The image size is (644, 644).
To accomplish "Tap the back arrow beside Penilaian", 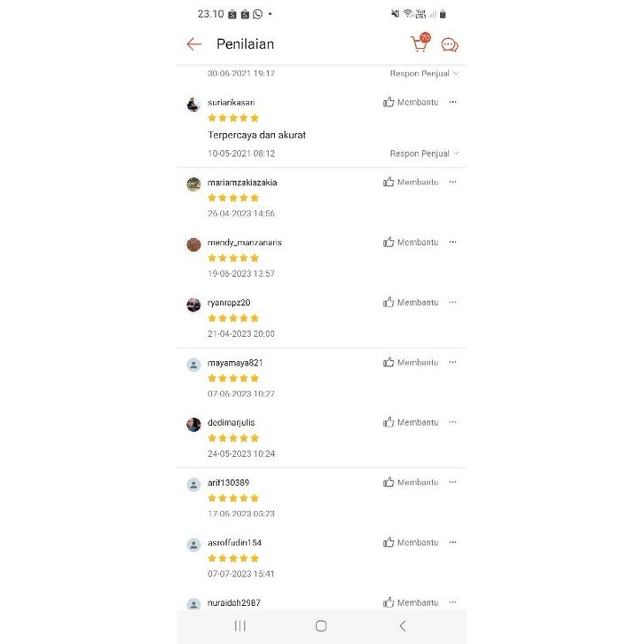I will [x=194, y=44].
